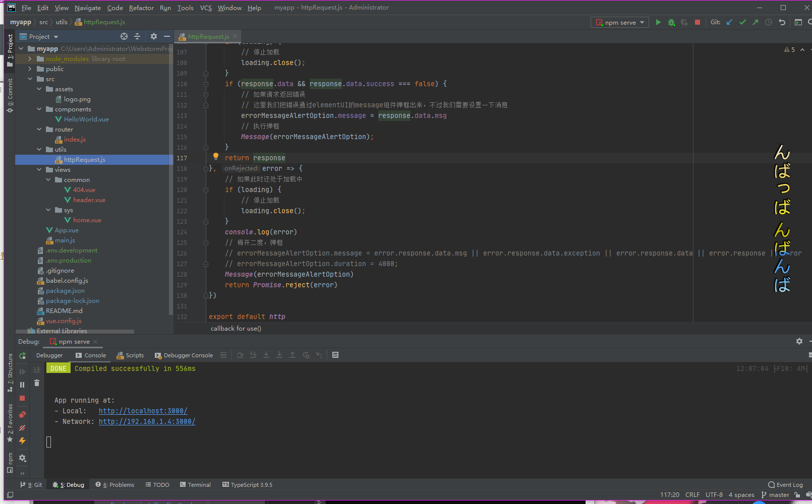
Task: Toggle Mute Breakpoints in the debug sidebar
Action: click(x=22, y=428)
